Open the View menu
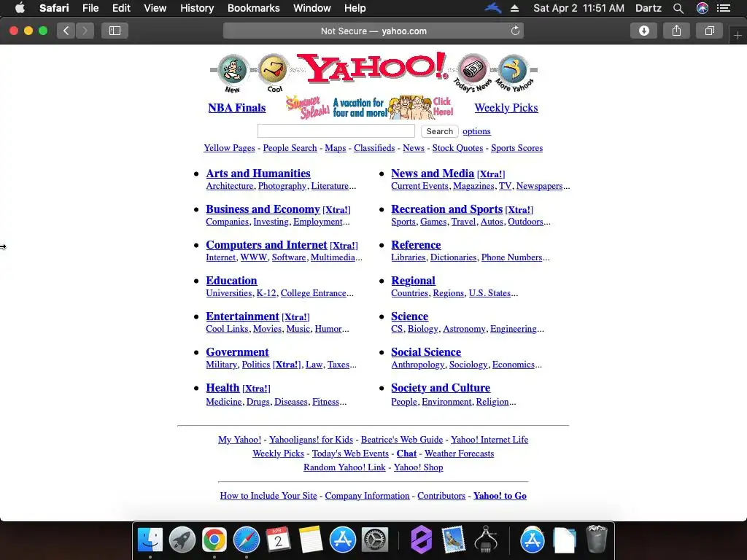747x560 pixels. pos(155,8)
